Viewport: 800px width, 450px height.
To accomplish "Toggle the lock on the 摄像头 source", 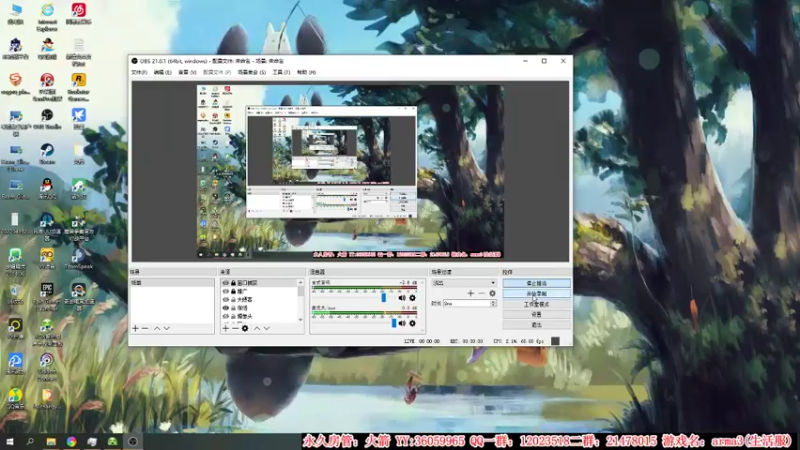I will tap(233, 316).
